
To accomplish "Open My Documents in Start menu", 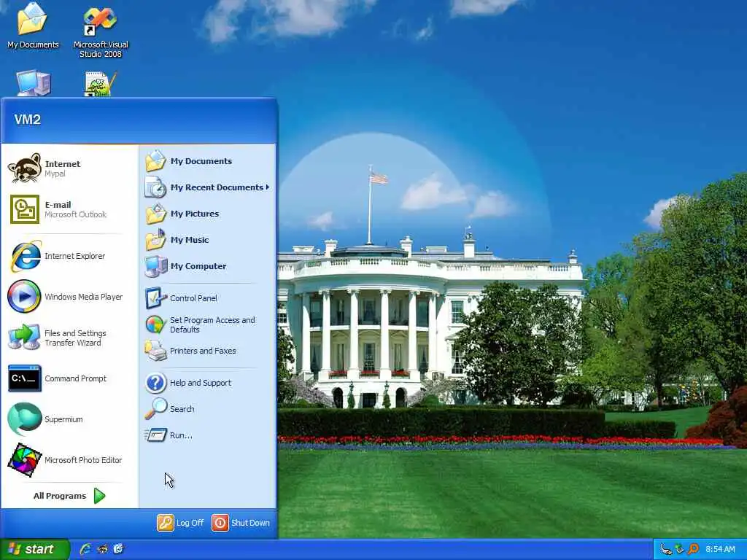I will (x=207, y=161).
